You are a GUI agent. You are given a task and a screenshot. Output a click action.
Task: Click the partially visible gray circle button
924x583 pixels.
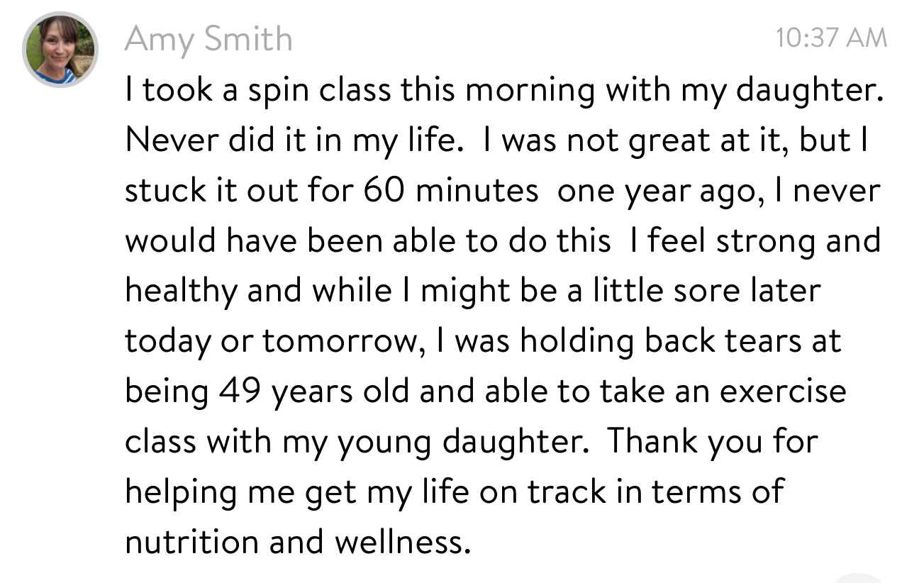(x=859, y=578)
